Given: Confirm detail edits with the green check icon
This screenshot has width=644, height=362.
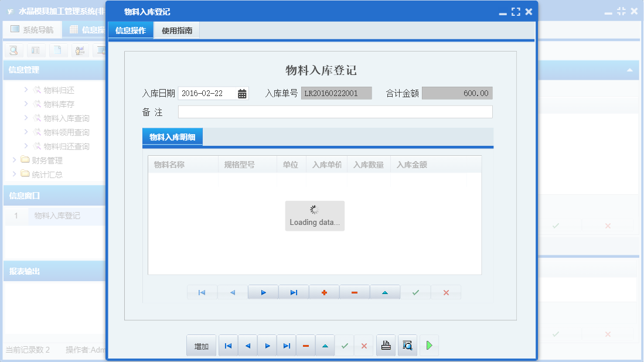Looking at the screenshot, I should click(415, 292).
